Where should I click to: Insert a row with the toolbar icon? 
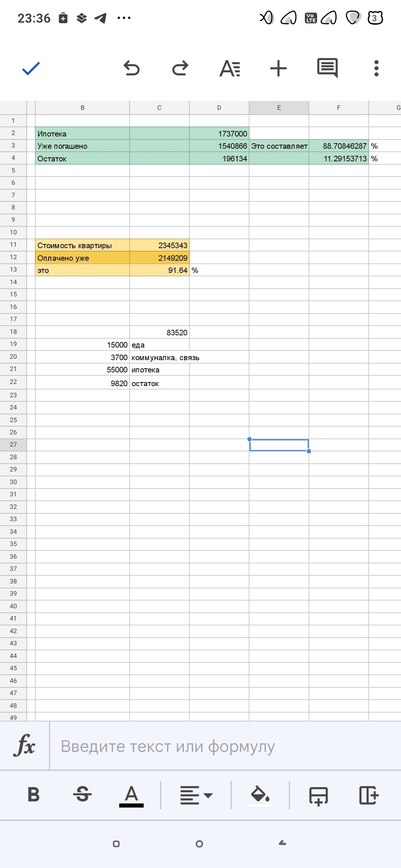tap(319, 796)
